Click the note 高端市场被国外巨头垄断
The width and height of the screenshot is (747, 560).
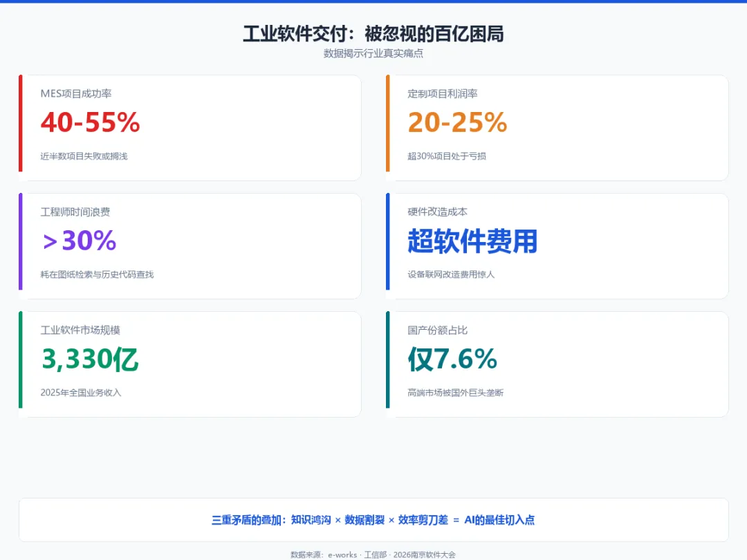455,393
